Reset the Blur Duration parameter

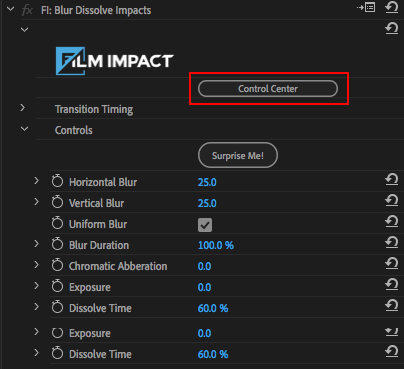tap(392, 243)
